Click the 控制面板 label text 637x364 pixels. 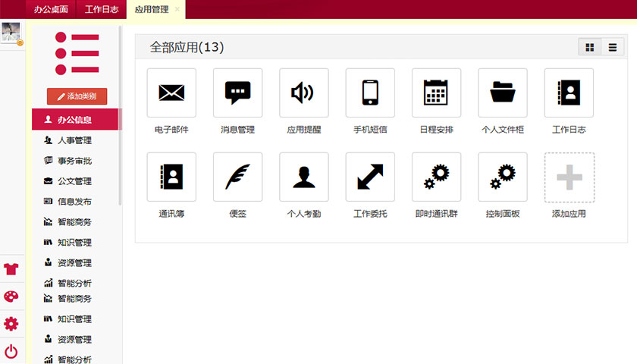pos(503,214)
